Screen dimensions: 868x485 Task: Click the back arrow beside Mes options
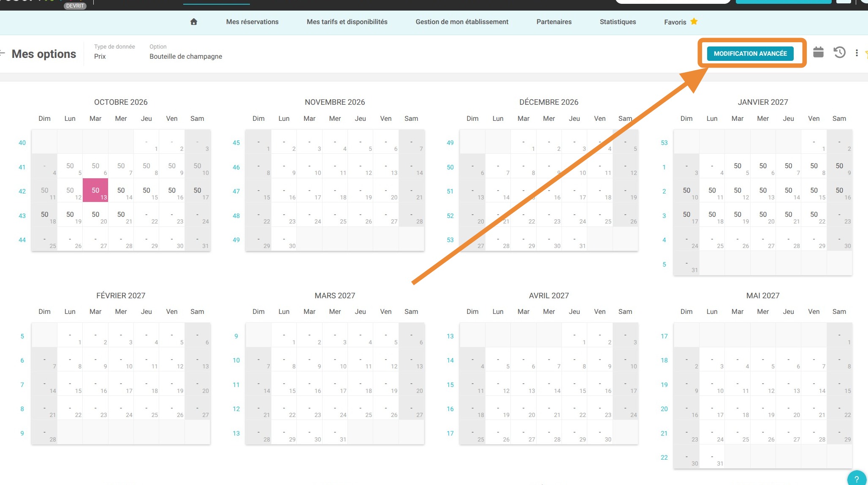3,53
